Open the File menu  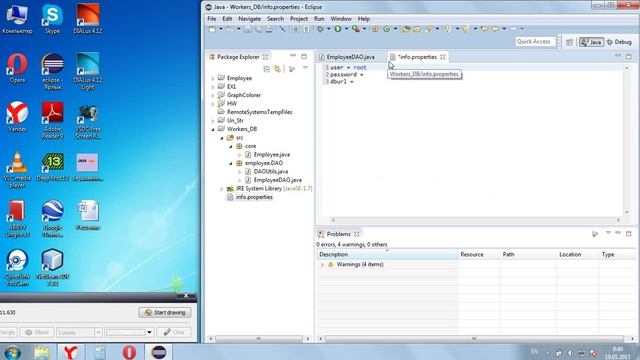click(211, 19)
